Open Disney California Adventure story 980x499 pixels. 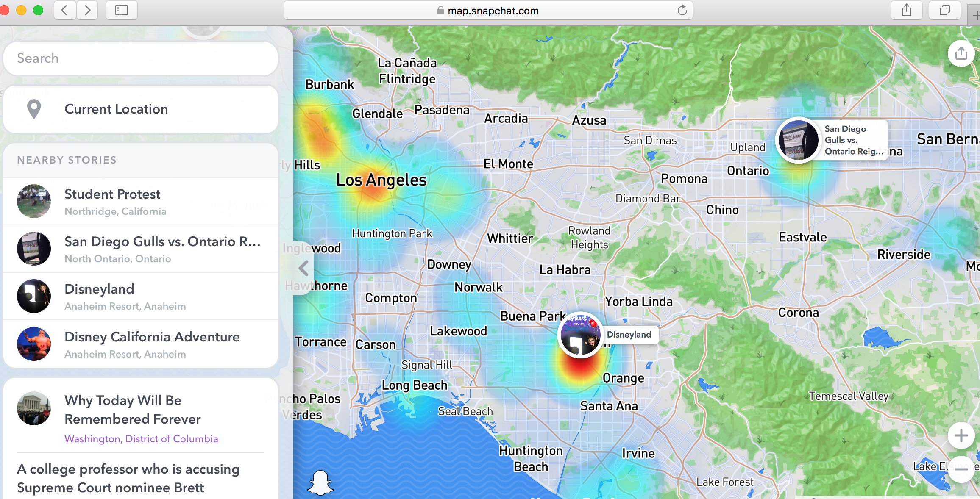click(x=141, y=344)
